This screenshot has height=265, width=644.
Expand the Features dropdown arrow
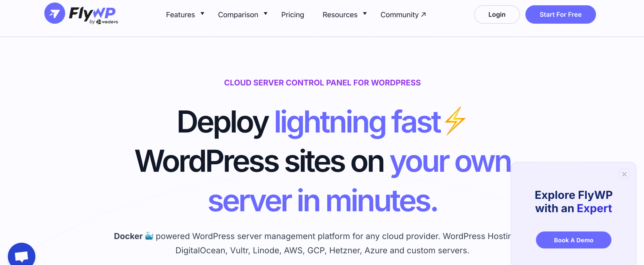pyautogui.click(x=202, y=14)
